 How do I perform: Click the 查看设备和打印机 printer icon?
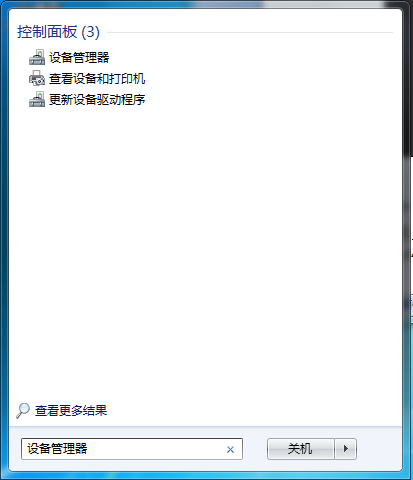pos(37,78)
